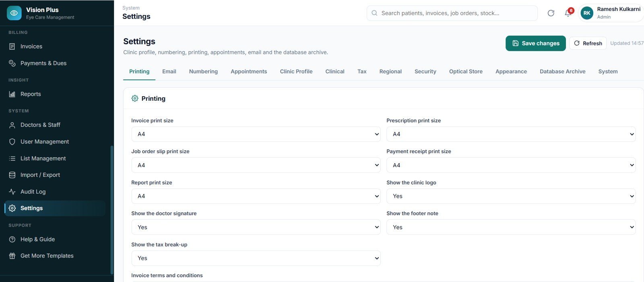
Task: Click the SUPPORT section heading
Action: coord(20,226)
